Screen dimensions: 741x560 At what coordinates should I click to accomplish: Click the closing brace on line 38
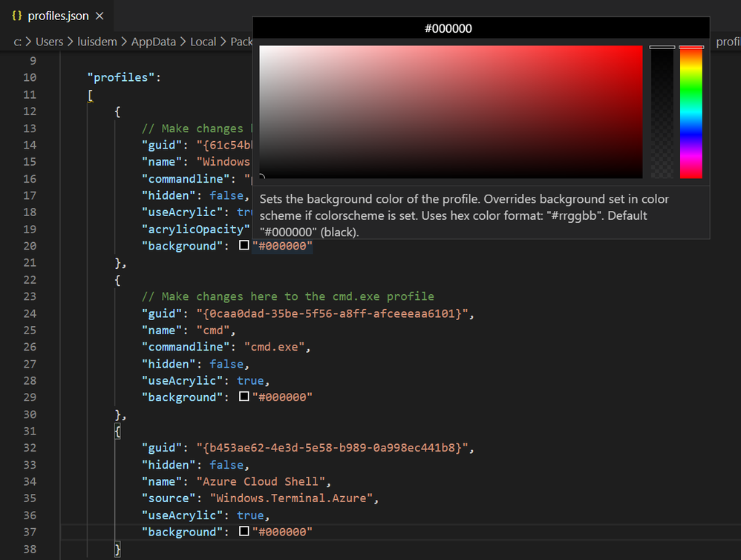117,549
